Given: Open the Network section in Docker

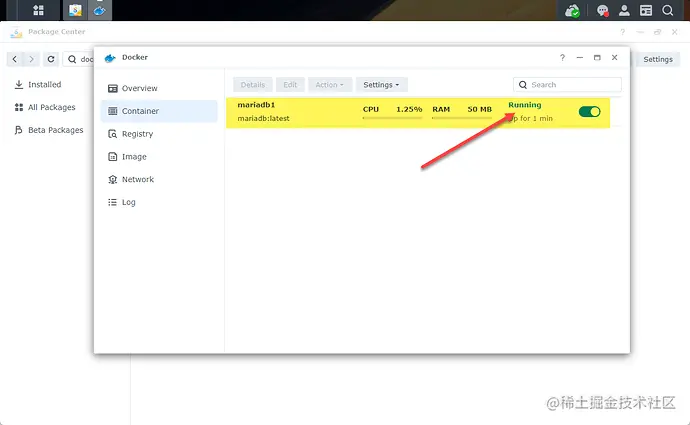Looking at the screenshot, I should point(159,180).
